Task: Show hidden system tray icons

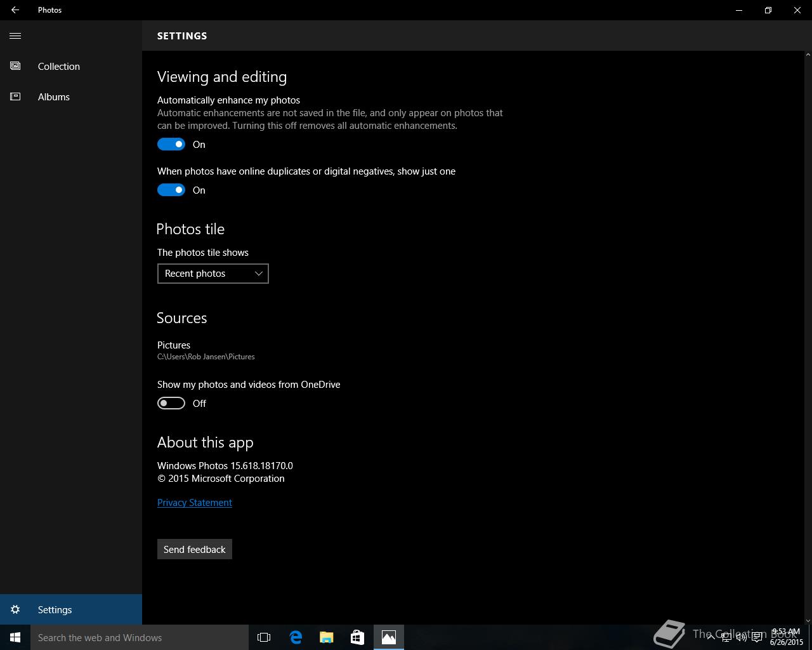Action: [710, 637]
